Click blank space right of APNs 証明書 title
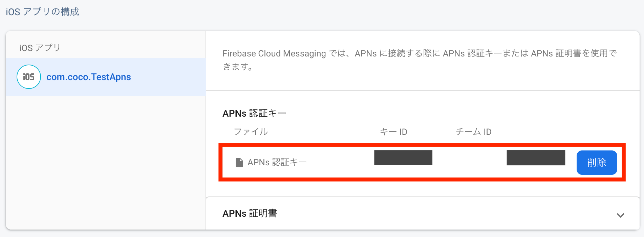Screen dimensions: 644x237 [x=440, y=213]
